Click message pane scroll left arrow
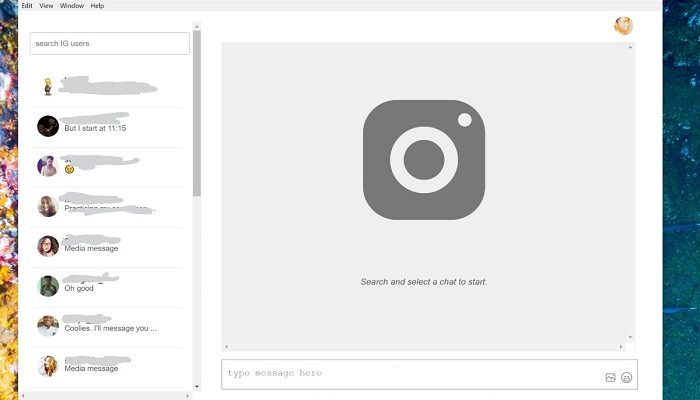700x400 pixels. [226, 347]
